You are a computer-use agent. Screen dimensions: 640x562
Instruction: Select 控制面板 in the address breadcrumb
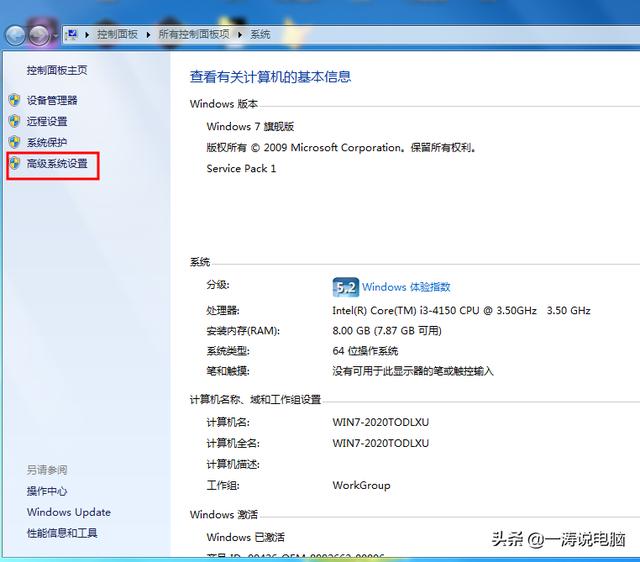pyautogui.click(x=117, y=35)
